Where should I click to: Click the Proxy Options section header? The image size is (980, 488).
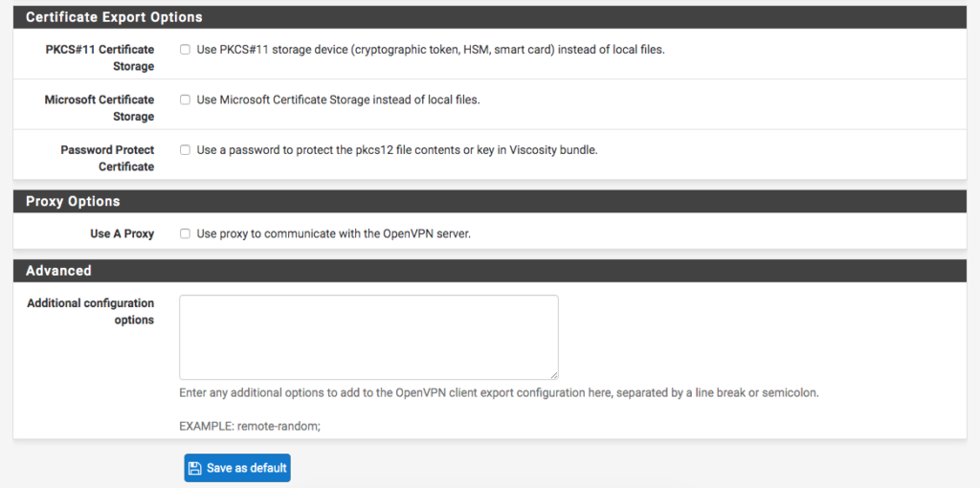pyautogui.click(x=490, y=201)
